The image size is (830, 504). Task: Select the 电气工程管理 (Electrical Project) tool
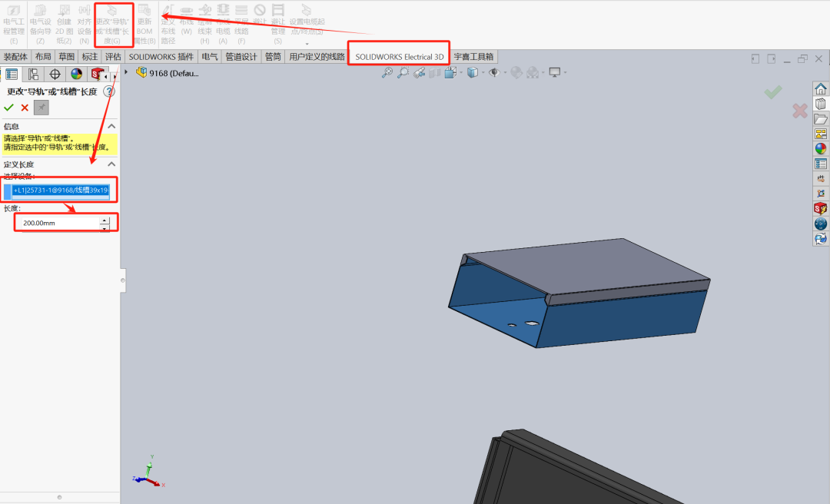click(x=13, y=19)
